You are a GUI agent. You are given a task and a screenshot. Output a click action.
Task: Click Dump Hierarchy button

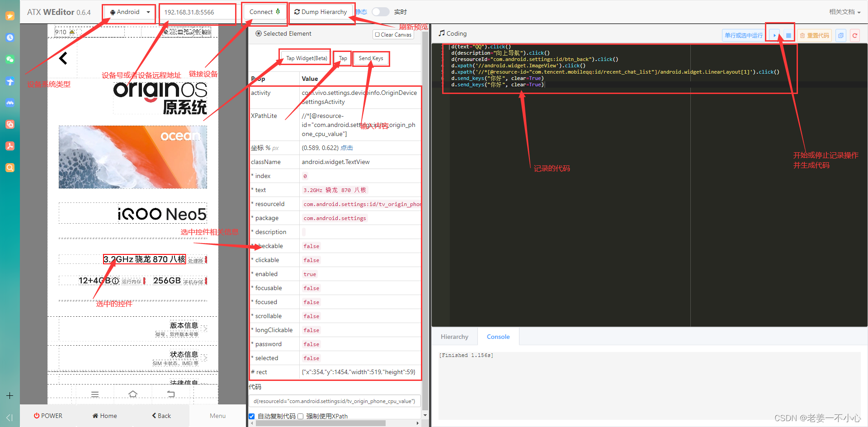pyautogui.click(x=321, y=12)
